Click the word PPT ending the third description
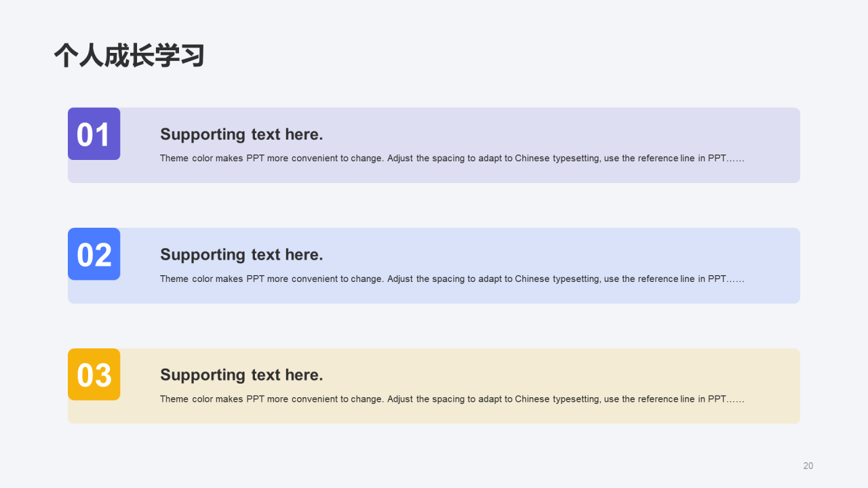The image size is (868, 488). click(717, 399)
